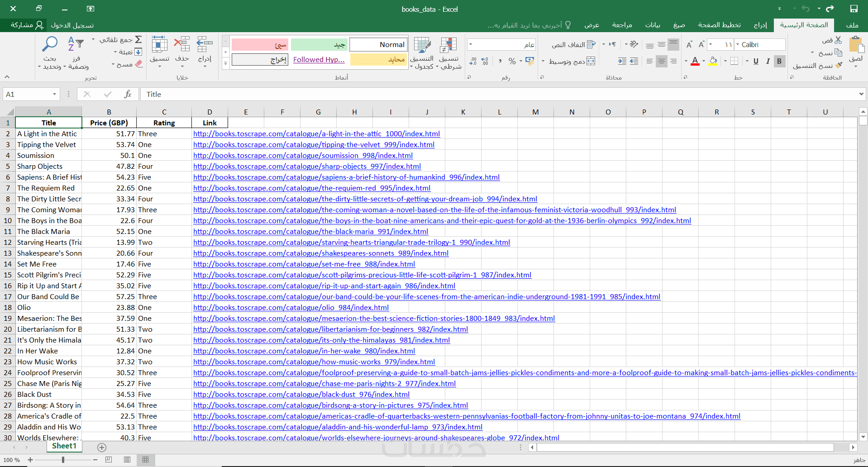Open the Customize Quick Access Toolbar dropdown
868x467 pixels.
(x=779, y=9)
